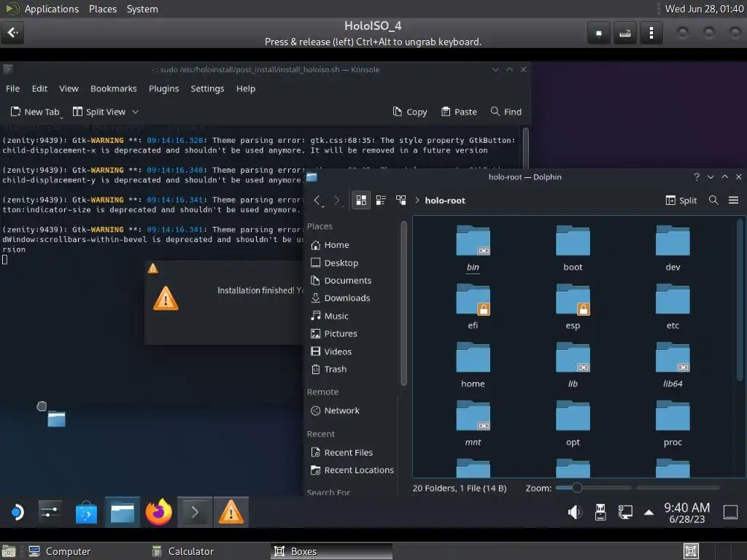This screenshot has height=560, width=747.
Task: Select the lib symlink folder
Action: click(x=573, y=357)
